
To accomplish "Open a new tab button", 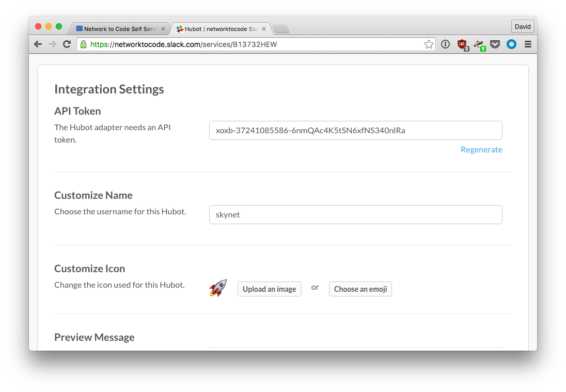I will coord(281,29).
